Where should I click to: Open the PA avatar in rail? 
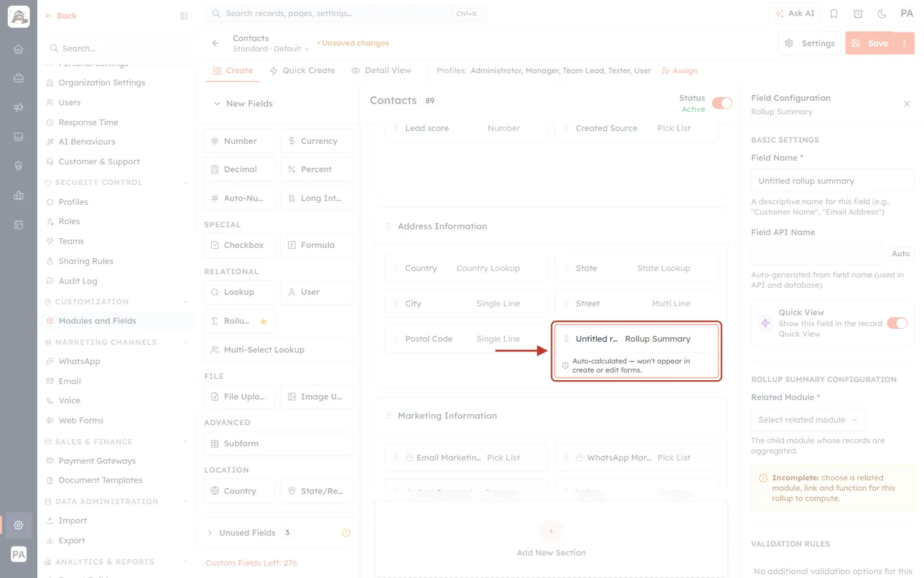(x=19, y=554)
